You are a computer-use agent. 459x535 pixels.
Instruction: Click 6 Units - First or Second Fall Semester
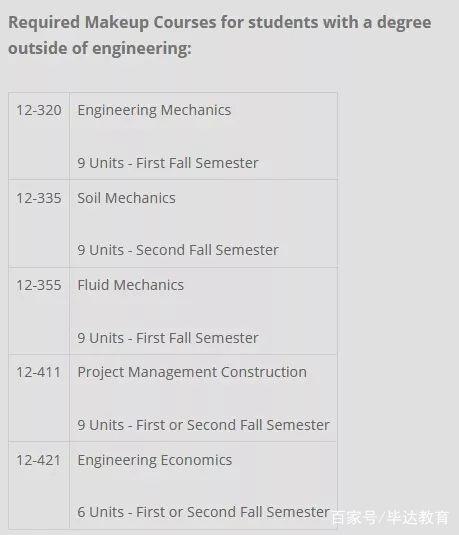[x=203, y=512]
